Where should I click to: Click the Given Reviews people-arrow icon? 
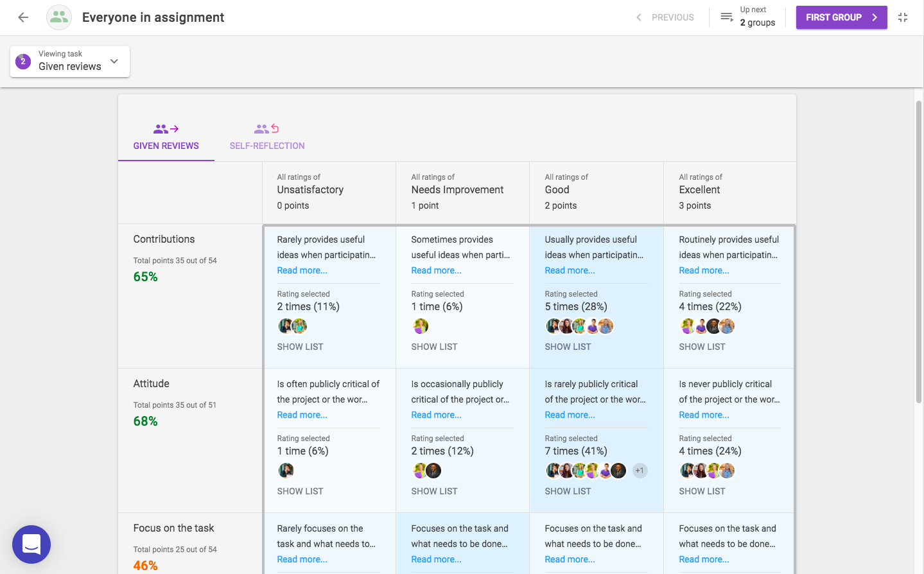(166, 128)
